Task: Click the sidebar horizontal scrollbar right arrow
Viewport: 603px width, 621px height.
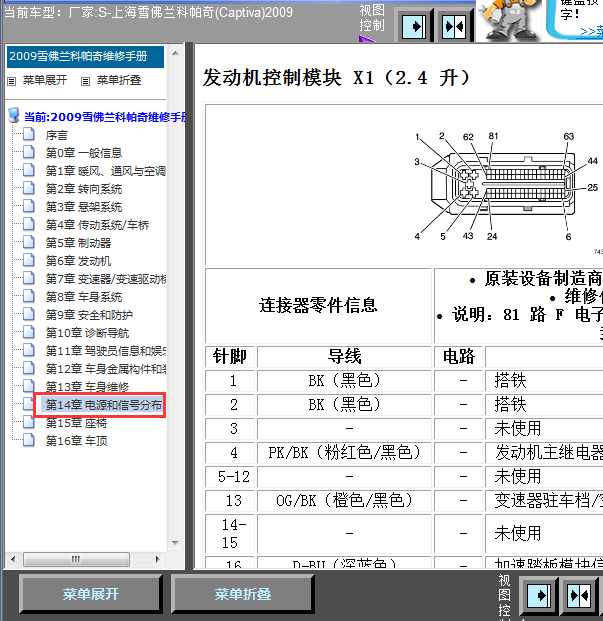Action: pyautogui.click(x=158, y=559)
